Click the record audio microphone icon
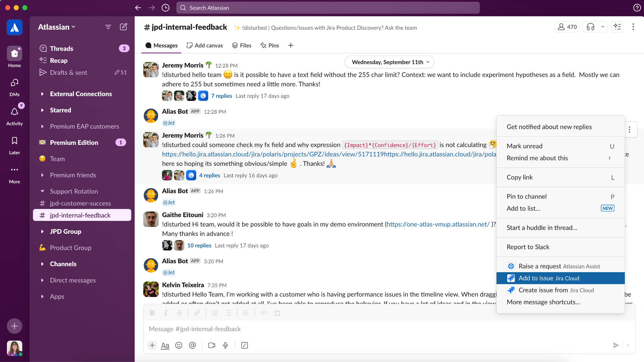This screenshot has width=644, height=362. tap(225, 345)
